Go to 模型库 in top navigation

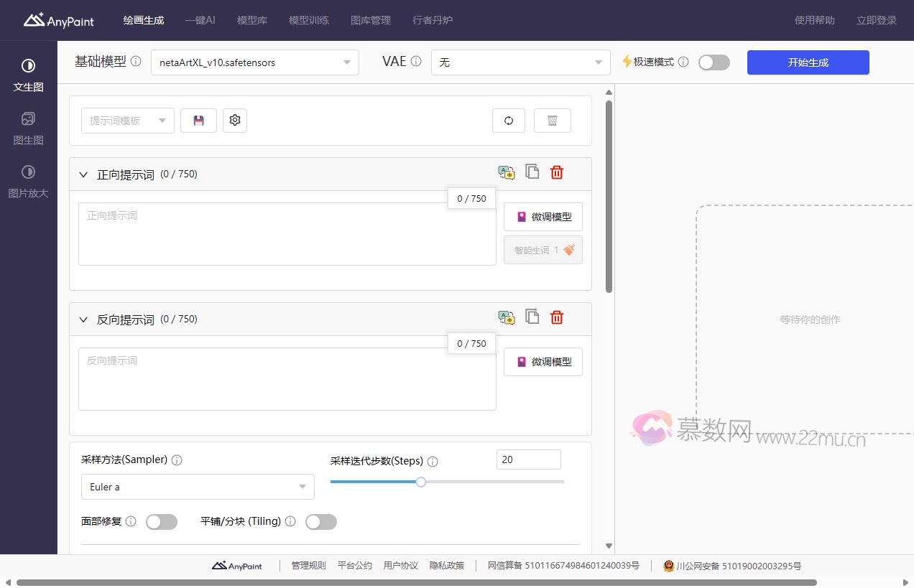coord(252,20)
